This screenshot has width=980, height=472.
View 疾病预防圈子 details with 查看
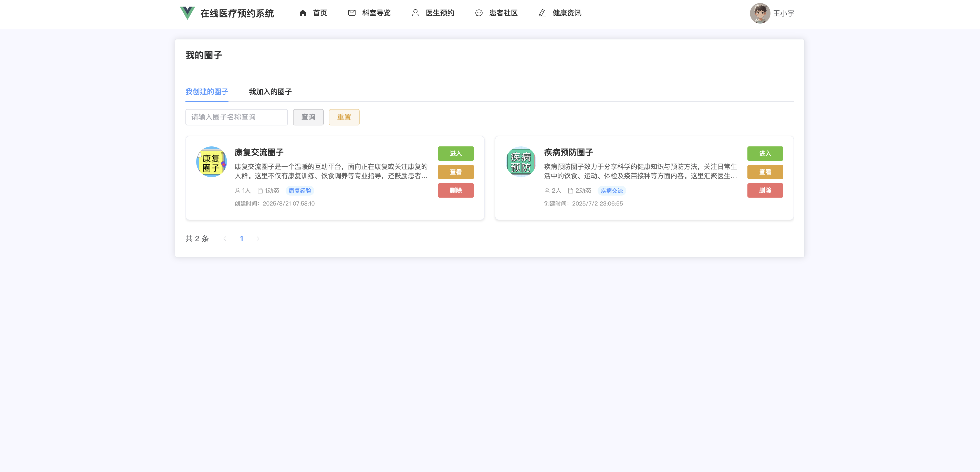765,172
